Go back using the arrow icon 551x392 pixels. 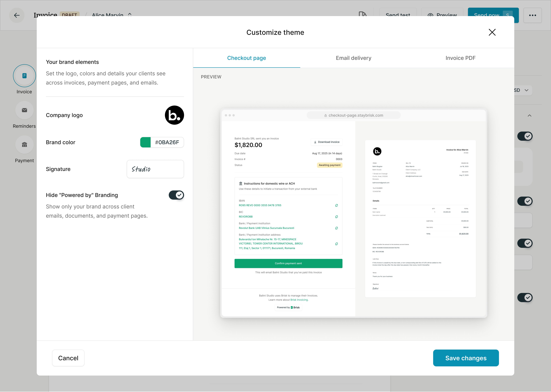pyautogui.click(x=17, y=15)
